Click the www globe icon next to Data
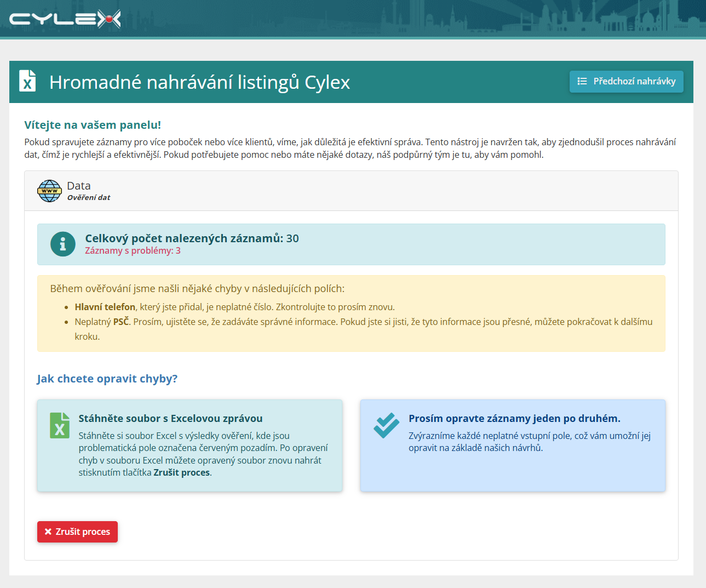 click(49, 191)
